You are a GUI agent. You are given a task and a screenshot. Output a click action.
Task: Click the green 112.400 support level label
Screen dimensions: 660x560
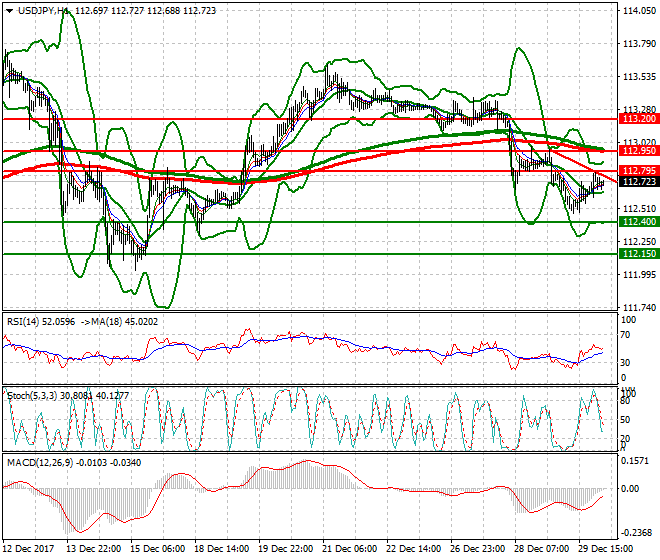(639, 222)
